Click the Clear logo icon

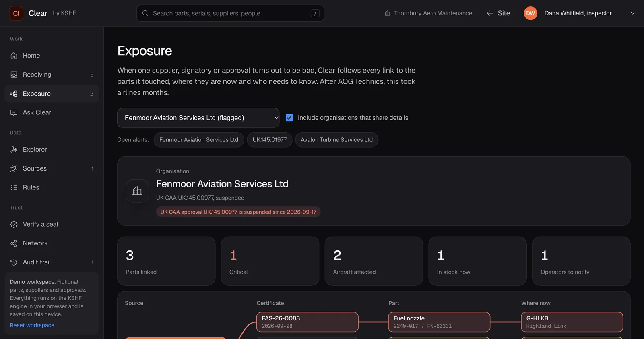pos(16,13)
